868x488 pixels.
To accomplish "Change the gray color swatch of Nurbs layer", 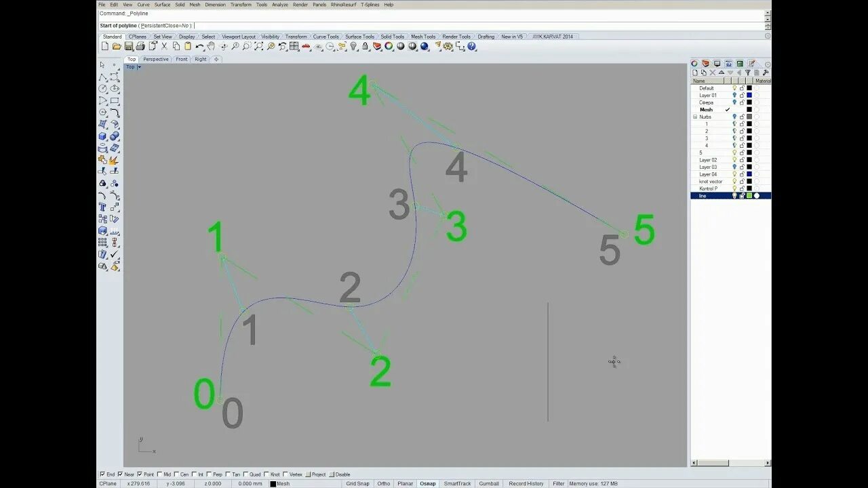I will point(749,117).
